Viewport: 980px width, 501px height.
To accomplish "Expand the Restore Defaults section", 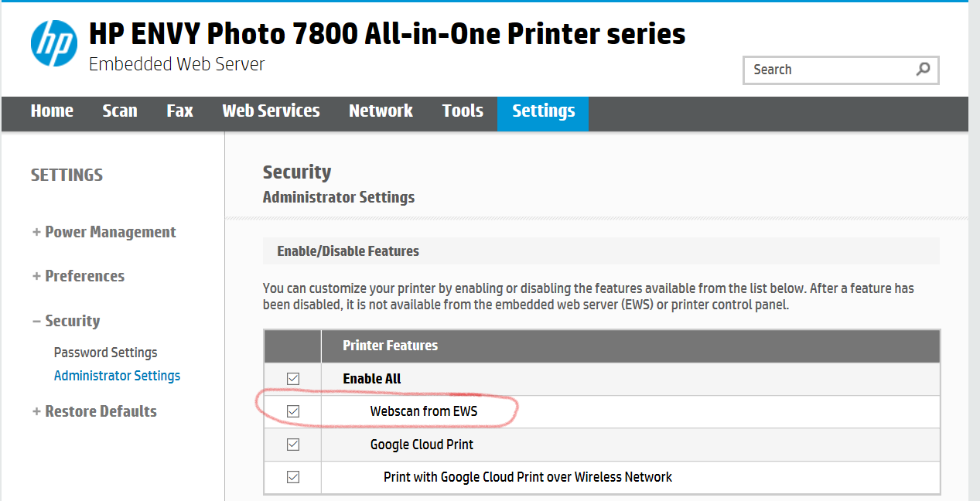I will coord(94,411).
